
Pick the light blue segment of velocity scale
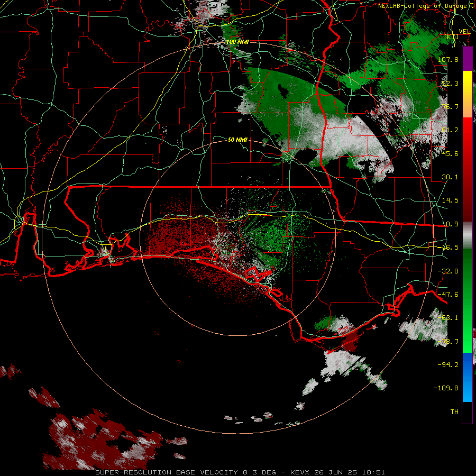pyautogui.click(x=467, y=391)
